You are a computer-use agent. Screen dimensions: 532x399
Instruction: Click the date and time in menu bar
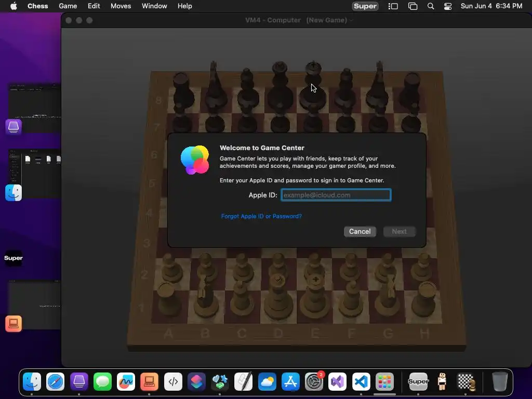491,6
